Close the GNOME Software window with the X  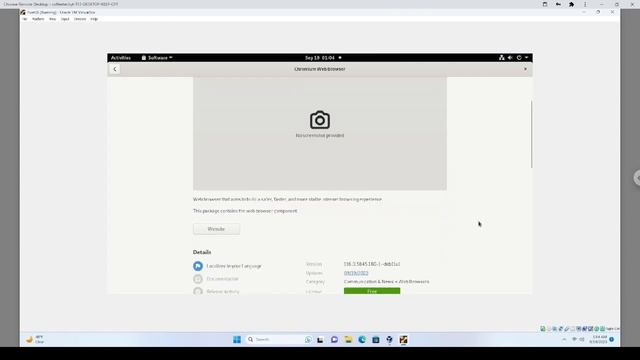point(525,69)
